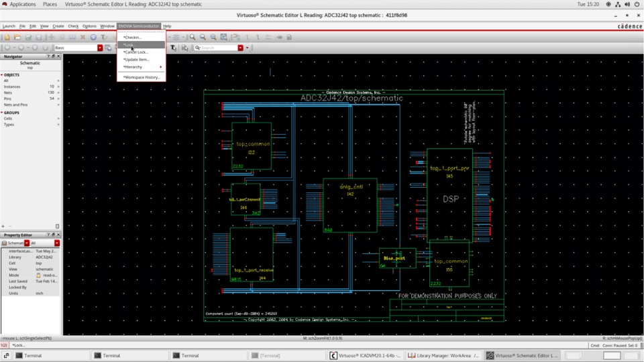Click the hierarchy tree toolbar icon
This screenshot has width=644, height=362.
pyautogui.click(x=237, y=37)
